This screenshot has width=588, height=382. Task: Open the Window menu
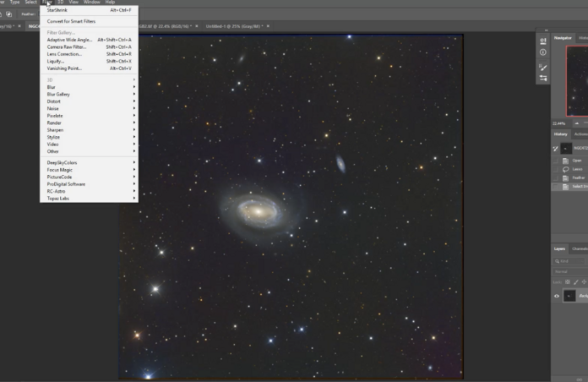tap(91, 3)
